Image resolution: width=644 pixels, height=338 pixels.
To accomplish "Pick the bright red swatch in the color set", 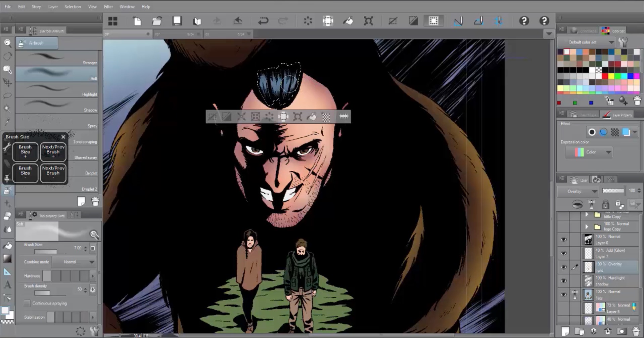I will [605, 76].
